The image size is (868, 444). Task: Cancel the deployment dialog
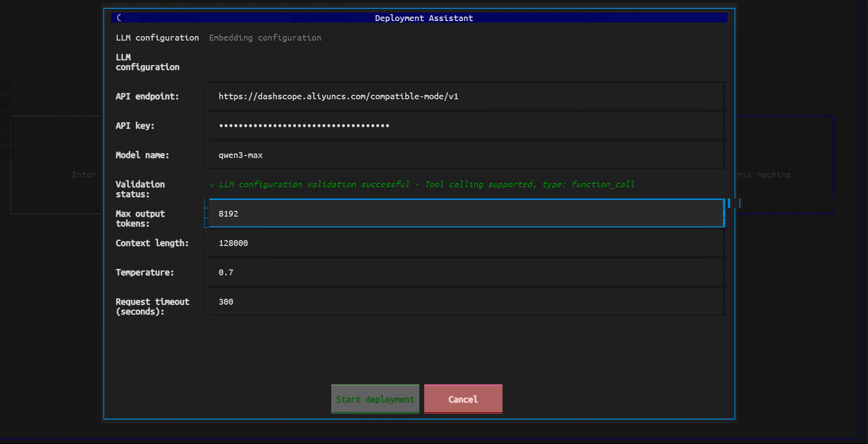coord(463,399)
